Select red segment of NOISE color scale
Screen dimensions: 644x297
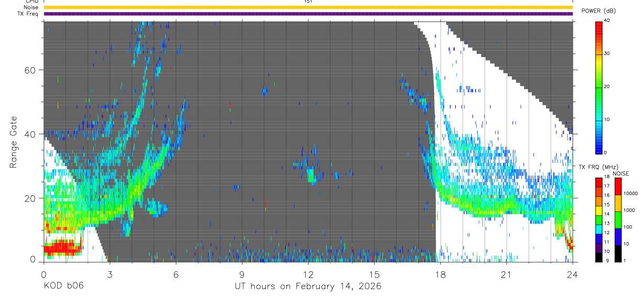(618, 186)
